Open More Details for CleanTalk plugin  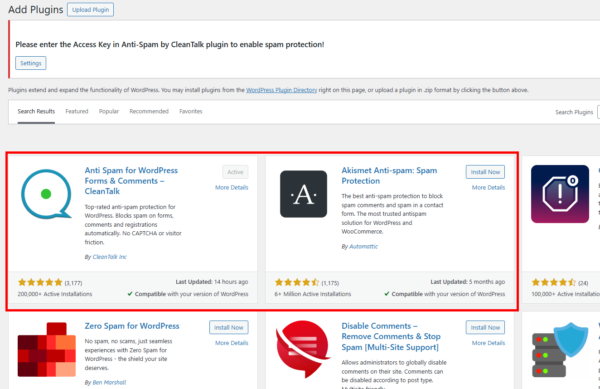coord(232,187)
